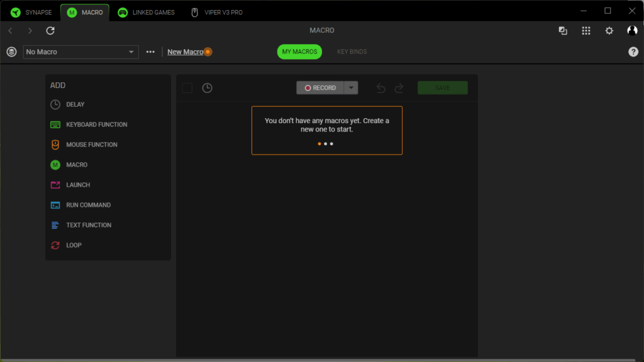Open the Record options dropdown arrow
The width and height of the screenshot is (644, 362).
(351, 88)
